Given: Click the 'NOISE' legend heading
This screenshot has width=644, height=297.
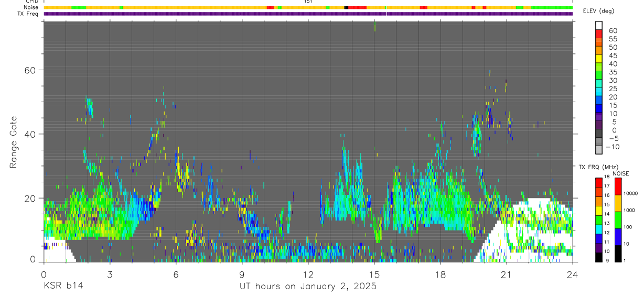Looking at the screenshot, I should [620, 173].
